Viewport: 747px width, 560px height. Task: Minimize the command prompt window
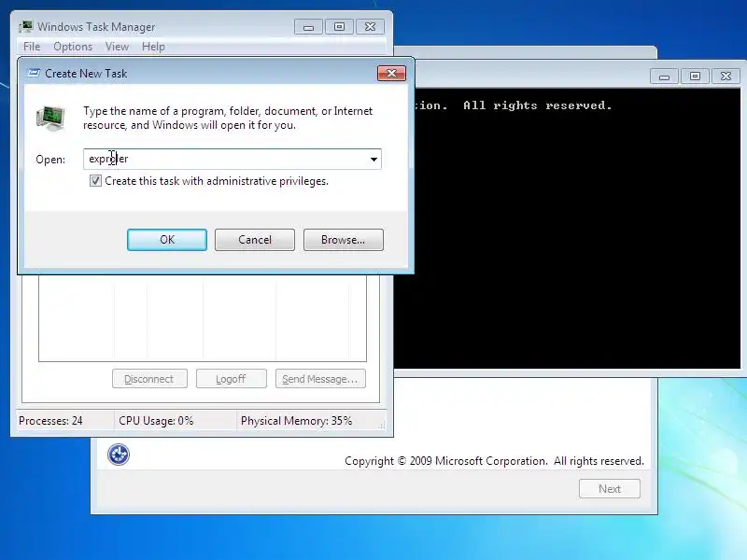665,77
